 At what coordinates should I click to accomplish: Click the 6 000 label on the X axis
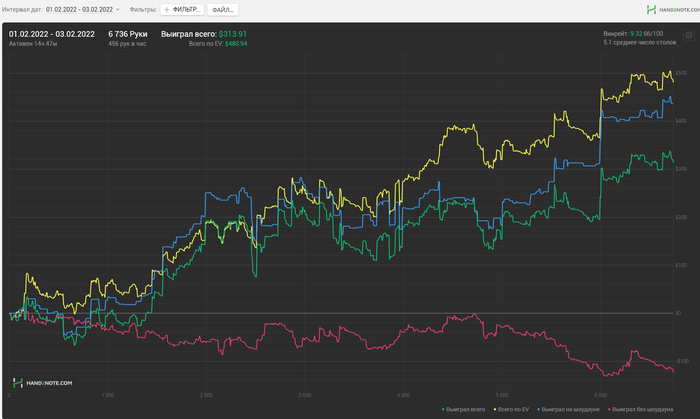pos(600,395)
